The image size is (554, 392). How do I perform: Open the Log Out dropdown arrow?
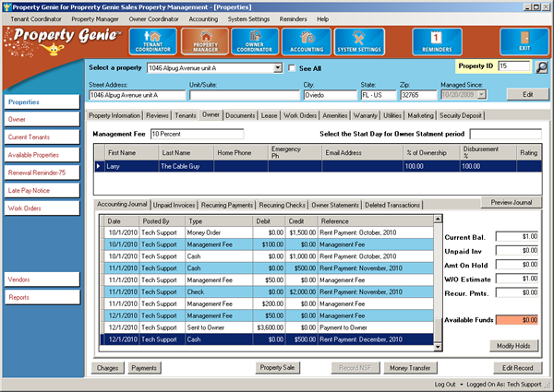click(461, 385)
